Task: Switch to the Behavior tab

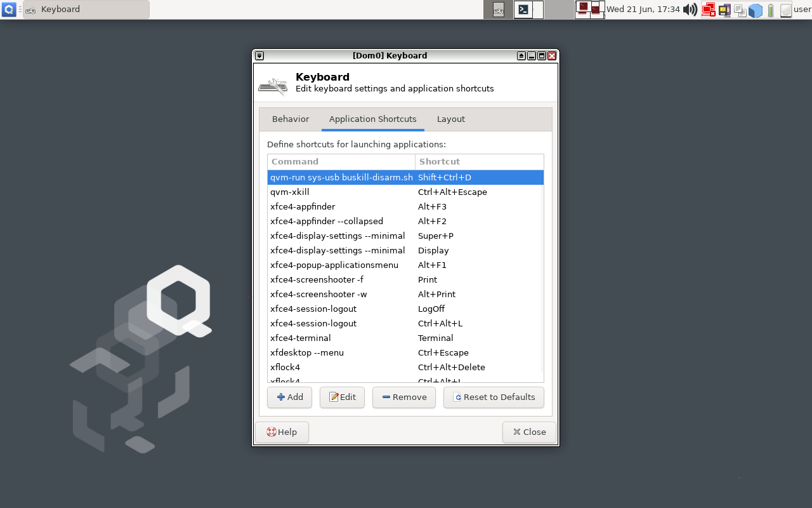Action: tap(291, 119)
